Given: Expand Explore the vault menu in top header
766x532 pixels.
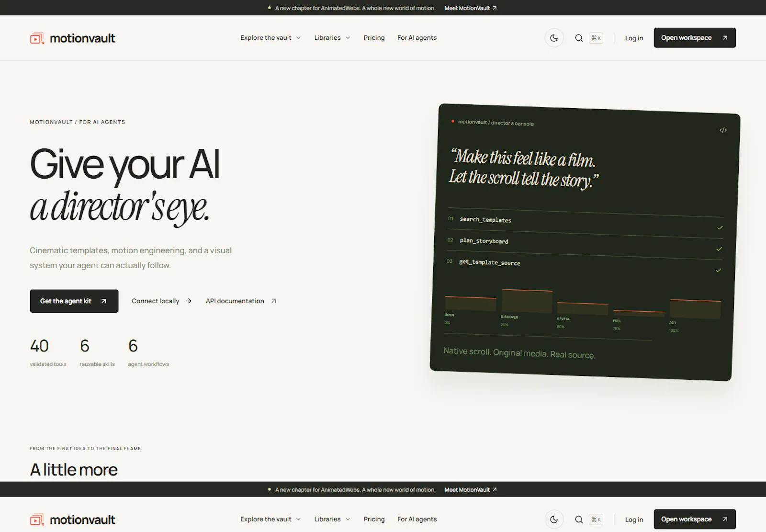Looking at the screenshot, I should pyautogui.click(x=270, y=38).
